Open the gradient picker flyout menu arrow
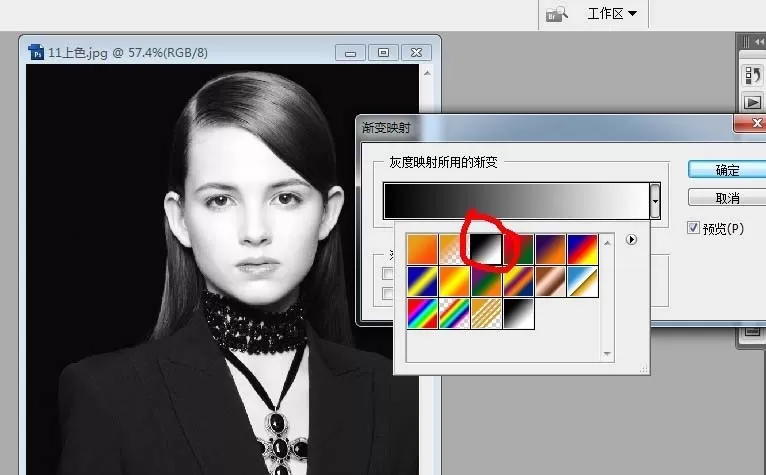 (631, 239)
